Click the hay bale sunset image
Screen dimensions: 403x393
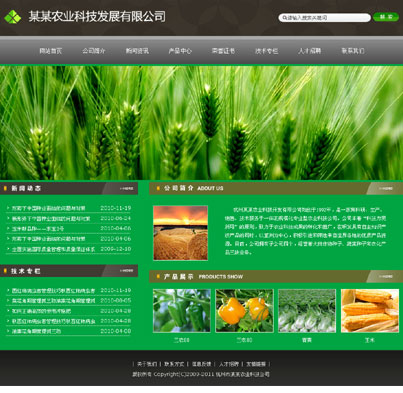pos(180,233)
